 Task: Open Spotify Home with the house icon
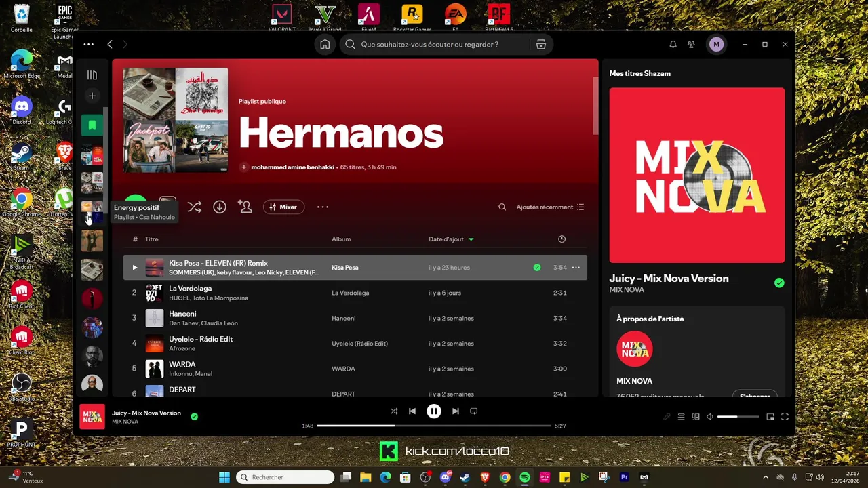(325, 44)
